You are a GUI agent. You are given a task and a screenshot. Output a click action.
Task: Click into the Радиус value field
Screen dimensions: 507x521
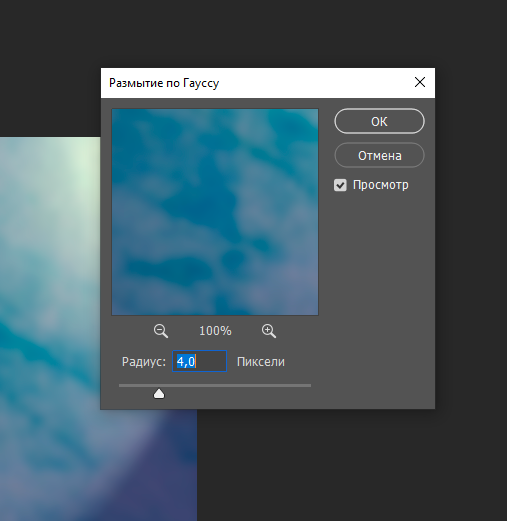[199, 361]
